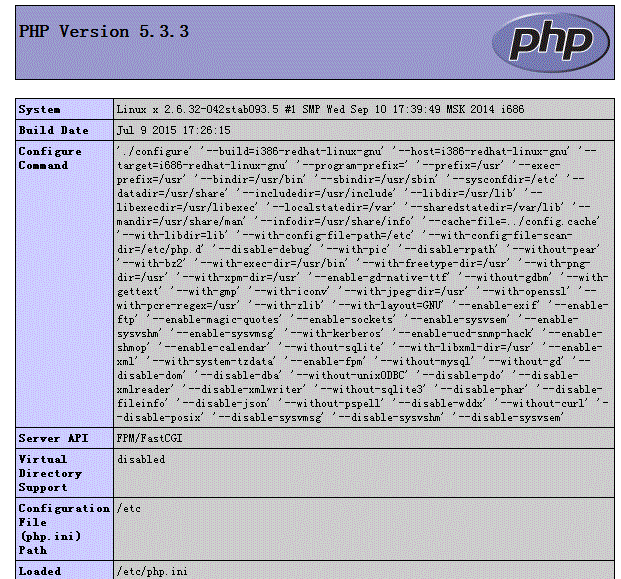This screenshot has height=579, width=621.
Task: Click the '--with-openssl' option text
Action: tap(523, 291)
